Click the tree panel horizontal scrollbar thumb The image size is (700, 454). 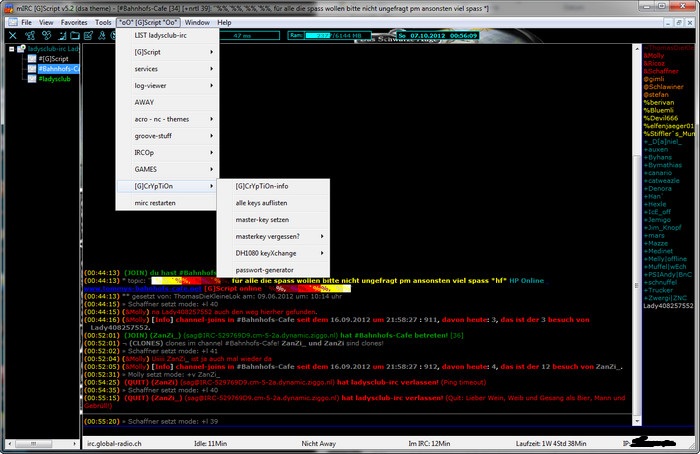pos(33,444)
